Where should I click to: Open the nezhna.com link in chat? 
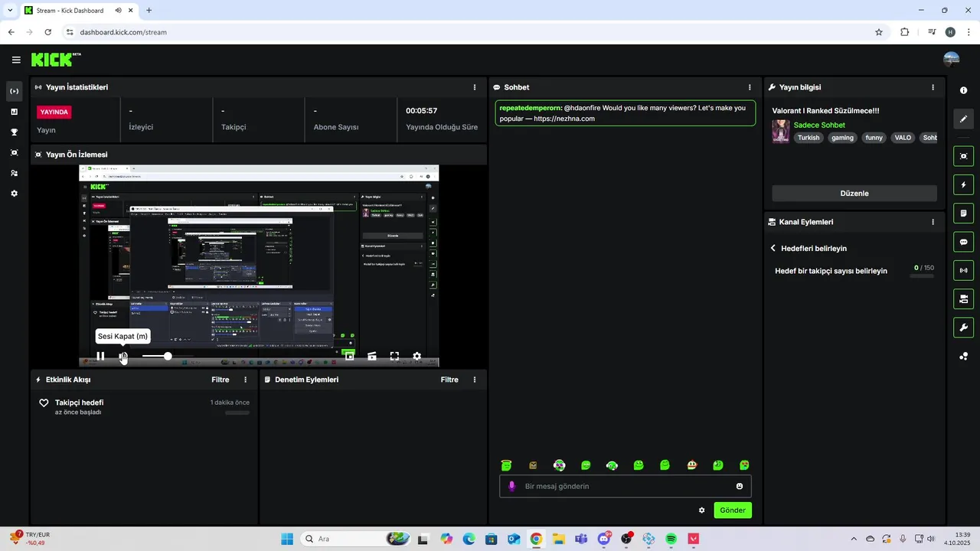(x=564, y=119)
